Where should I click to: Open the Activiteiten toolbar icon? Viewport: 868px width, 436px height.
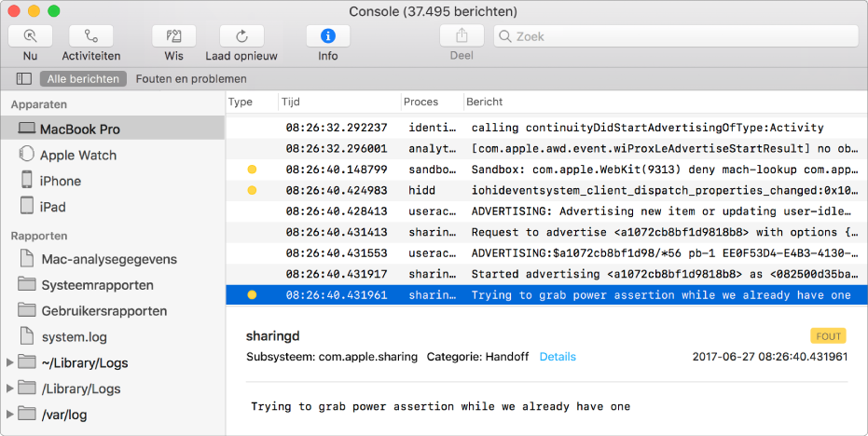[x=90, y=36]
